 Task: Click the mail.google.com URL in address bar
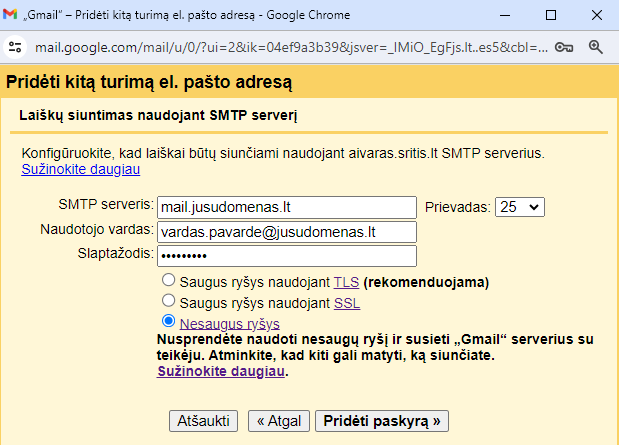pyautogui.click(x=291, y=48)
